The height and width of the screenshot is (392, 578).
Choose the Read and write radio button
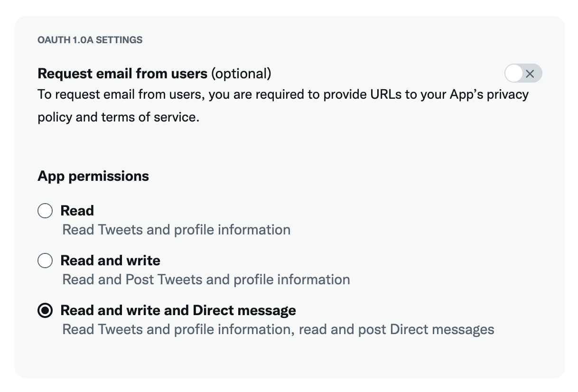point(45,261)
